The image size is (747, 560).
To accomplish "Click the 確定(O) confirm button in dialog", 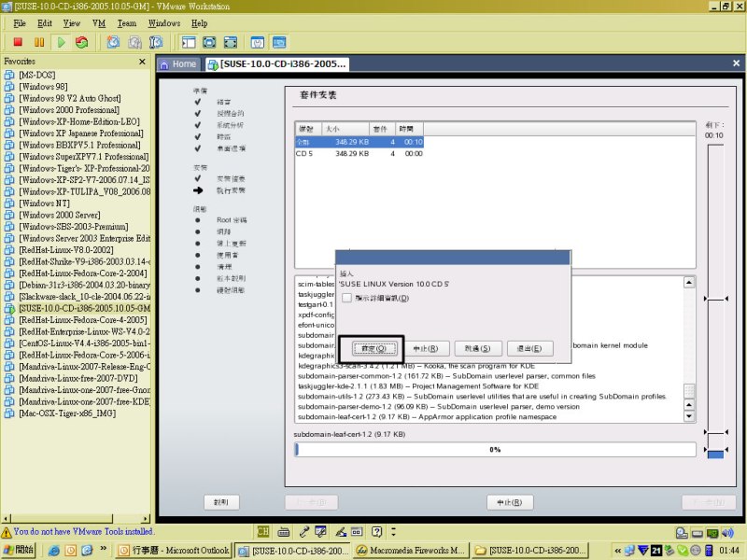I will [x=374, y=348].
